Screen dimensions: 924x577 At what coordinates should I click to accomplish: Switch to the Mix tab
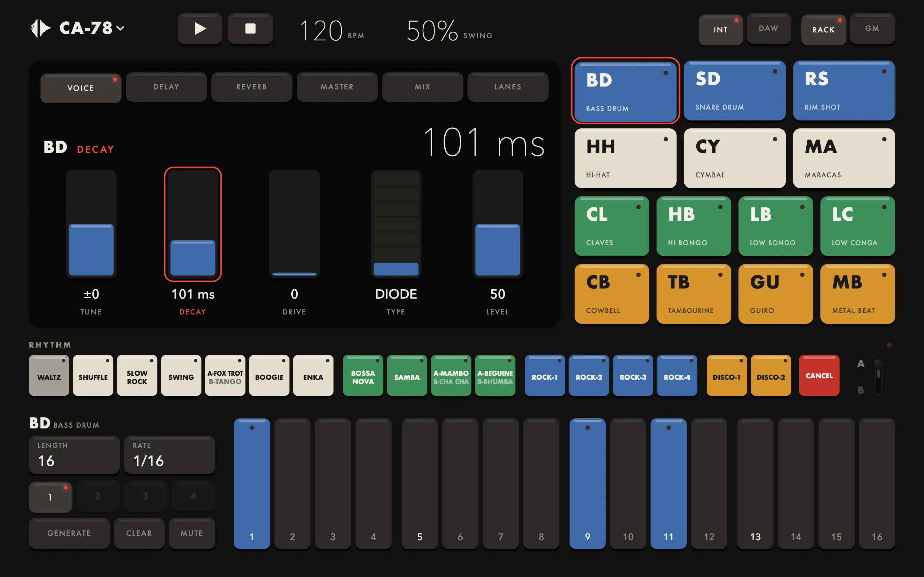pyautogui.click(x=422, y=87)
